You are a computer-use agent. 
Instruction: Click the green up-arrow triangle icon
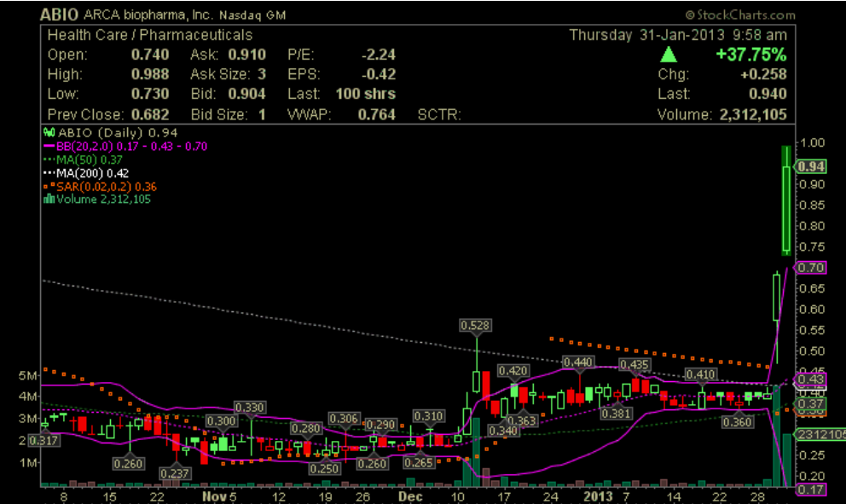click(x=669, y=55)
